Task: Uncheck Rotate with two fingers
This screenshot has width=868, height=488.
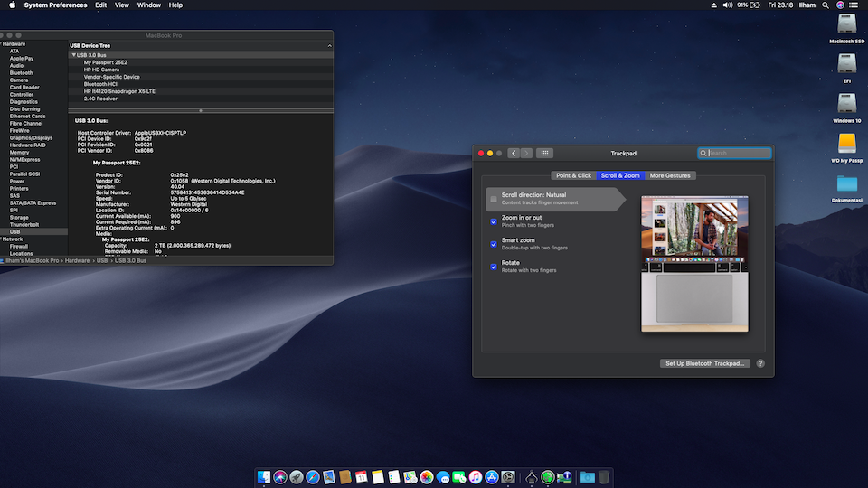Action: click(x=494, y=267)
